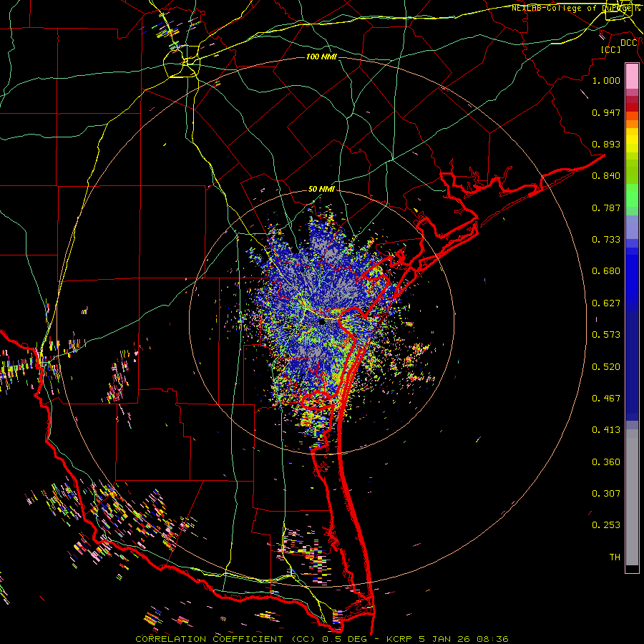Click the TH legend label
This screenshot has width=644, height=644.
click(615, 557)
